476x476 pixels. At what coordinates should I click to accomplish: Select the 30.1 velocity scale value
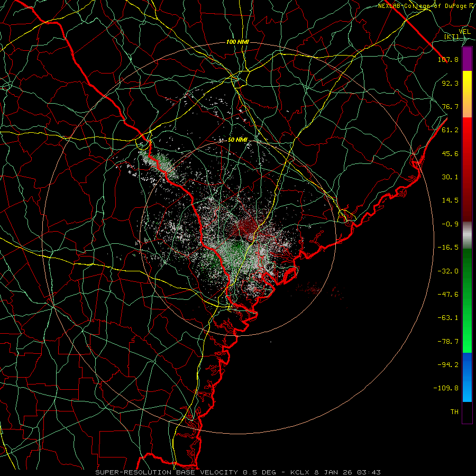450,177
